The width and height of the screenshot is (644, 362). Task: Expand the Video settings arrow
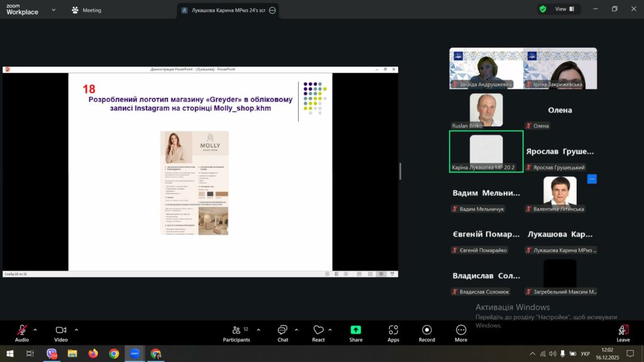click(x=77, y=329)
